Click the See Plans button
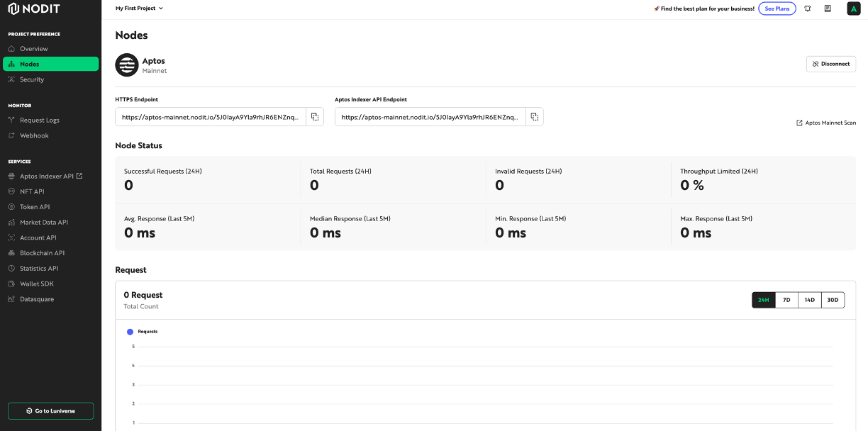Viewport: 868px width, 431px height. 777,9
